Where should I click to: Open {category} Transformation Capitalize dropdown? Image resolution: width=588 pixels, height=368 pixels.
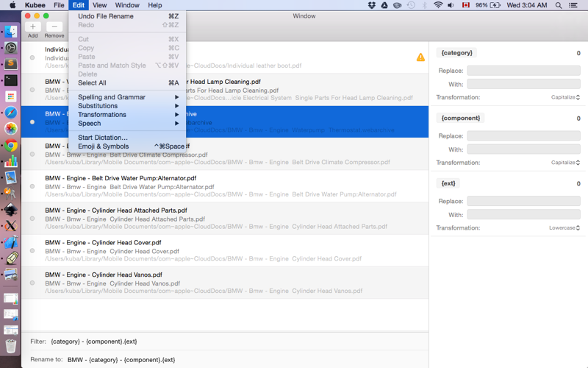tap(565, 97)
